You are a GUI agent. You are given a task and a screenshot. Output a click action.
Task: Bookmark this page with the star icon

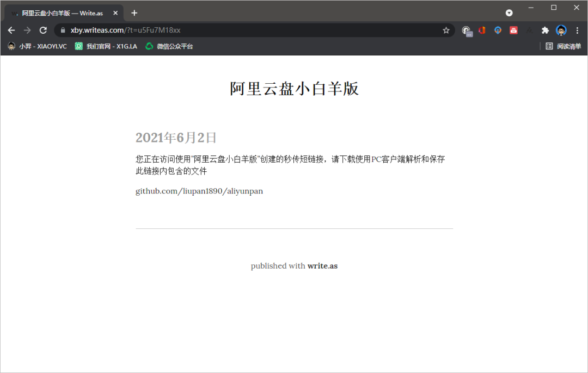[446, 31]
